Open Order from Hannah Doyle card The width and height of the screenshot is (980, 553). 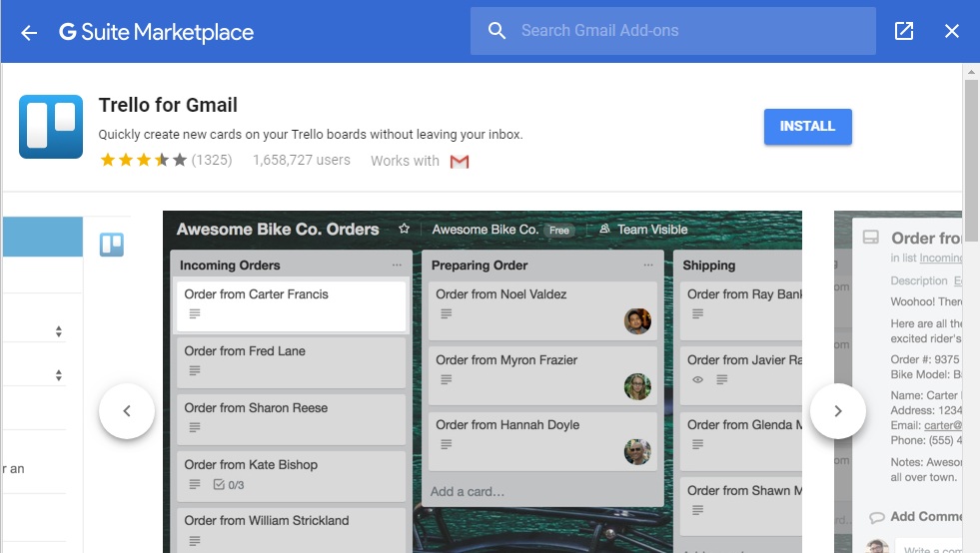click(542, 441)
